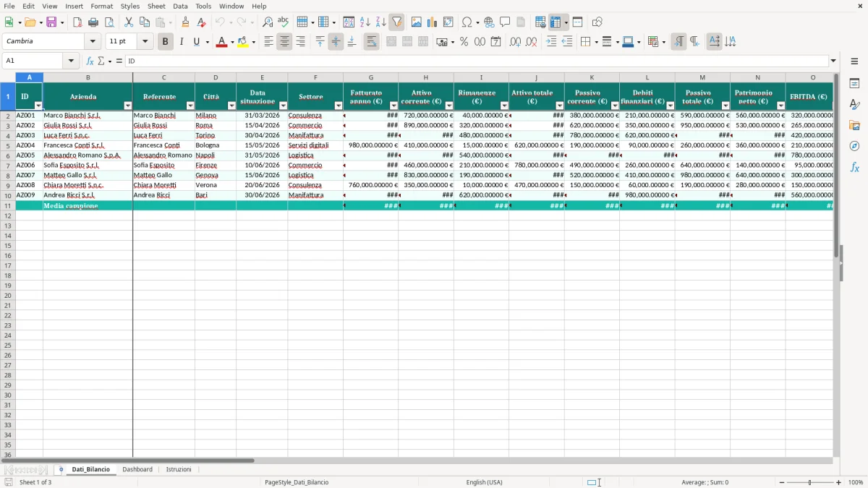Image resolution: width=868 pixels, height=488 pixels.
Task: Toggle AutoFilter on the data
Action: (x=396, y=22)
